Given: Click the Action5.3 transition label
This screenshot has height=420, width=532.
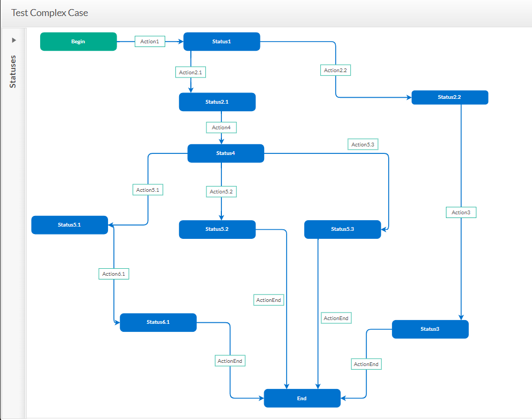Looking at the screenshot, I should click(363, 145).
